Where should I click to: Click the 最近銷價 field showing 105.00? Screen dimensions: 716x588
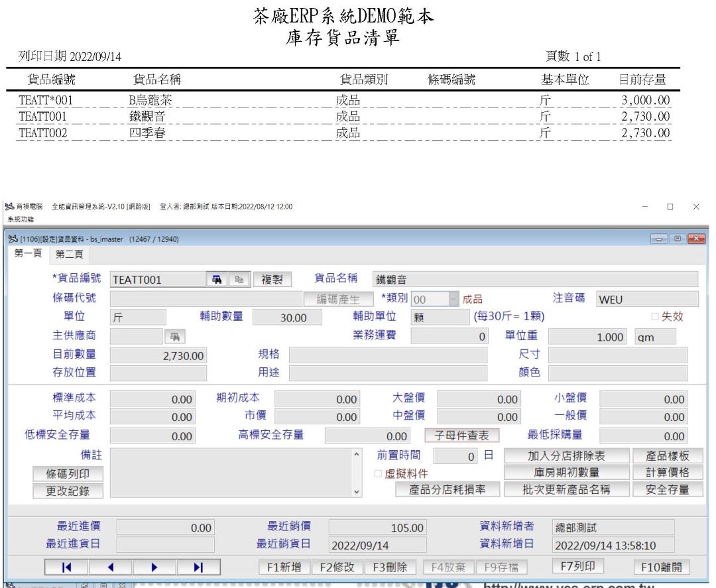pos(378,528)
